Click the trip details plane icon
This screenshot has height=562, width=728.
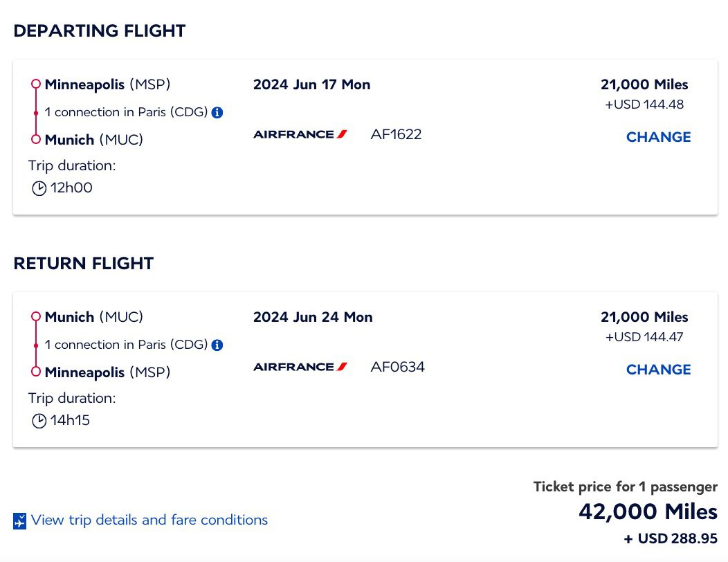coord(20,520)
